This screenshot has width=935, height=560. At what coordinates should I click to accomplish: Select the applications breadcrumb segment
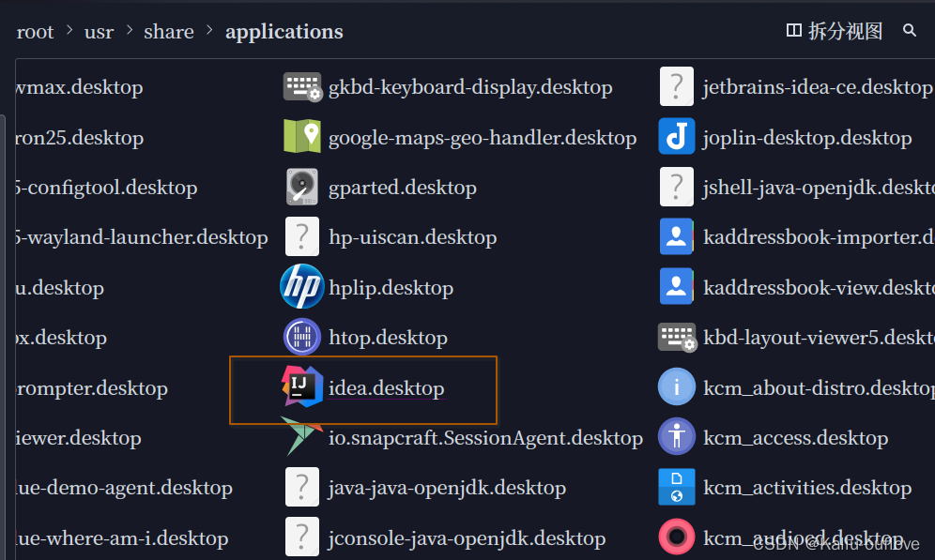[x=284, y=32]
